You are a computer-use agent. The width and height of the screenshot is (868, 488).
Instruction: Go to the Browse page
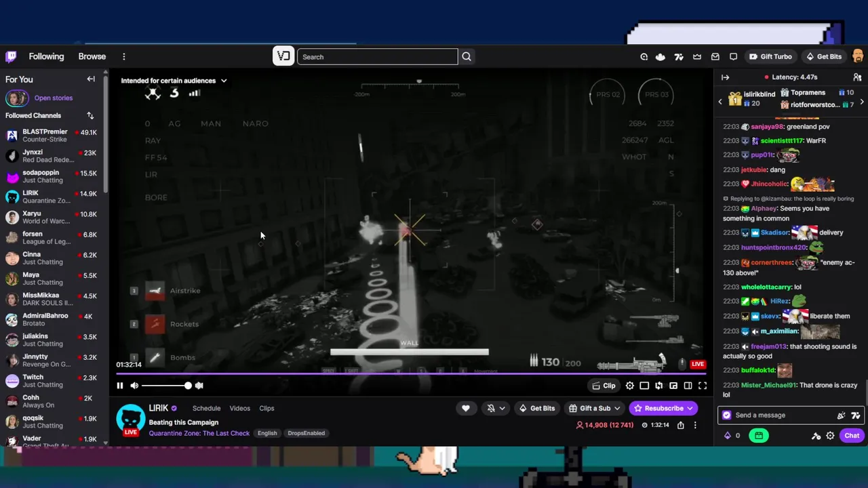point(92,56)
